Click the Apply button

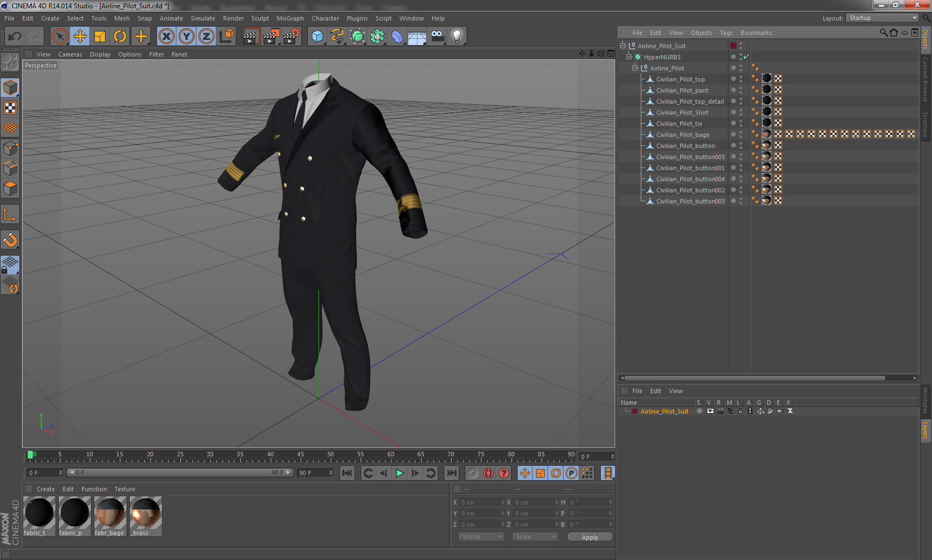[x=590, y=537]
